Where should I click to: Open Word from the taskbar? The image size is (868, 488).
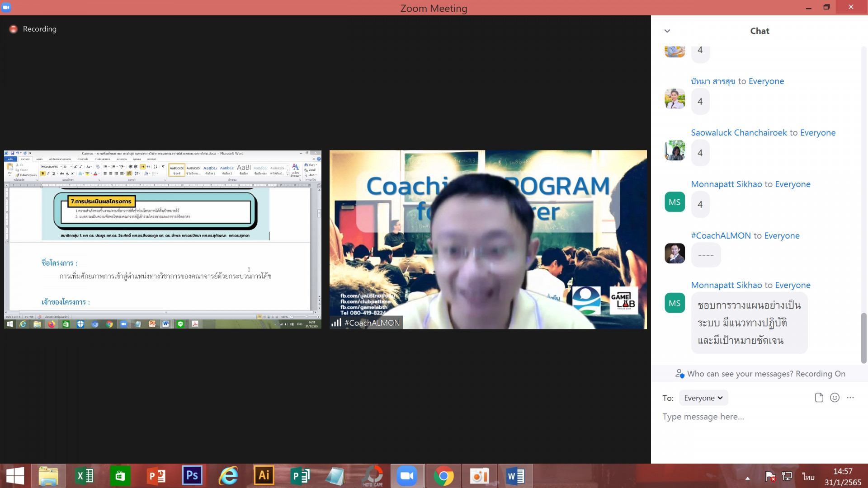pos(515,476)
